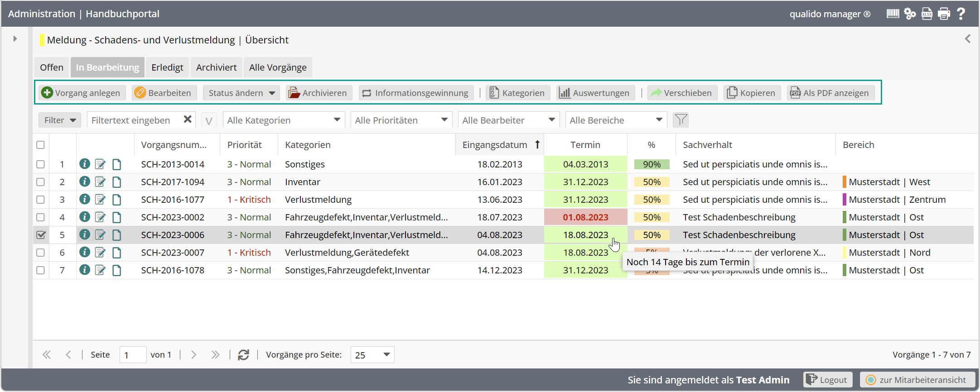Switch to the In Bearbeitung tab

pos(107,67)
